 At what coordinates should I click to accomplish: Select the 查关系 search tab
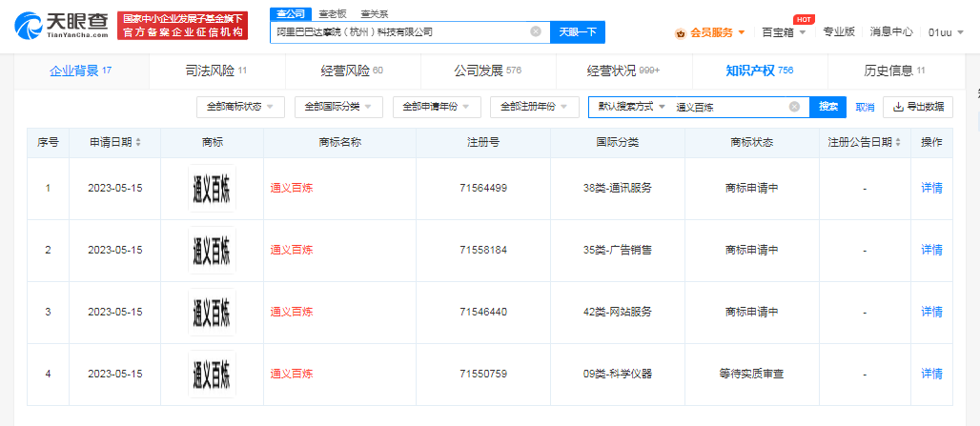[375, 13]
